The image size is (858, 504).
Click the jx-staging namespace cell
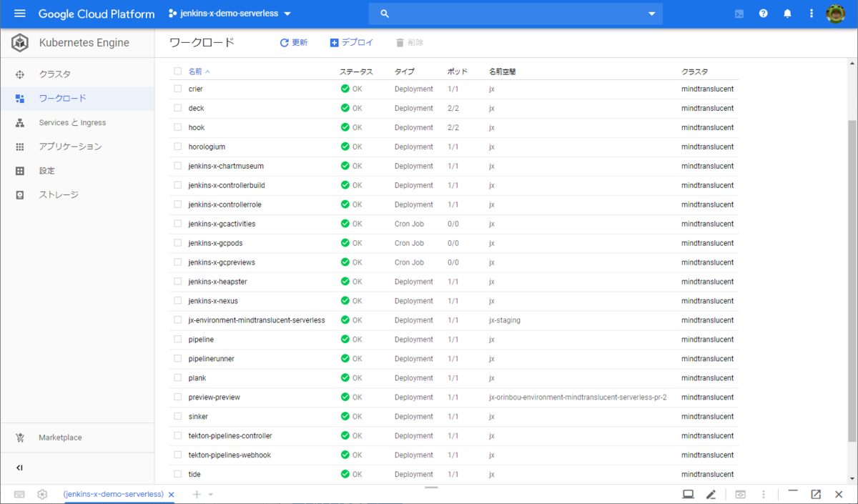(x=505, y=320)
